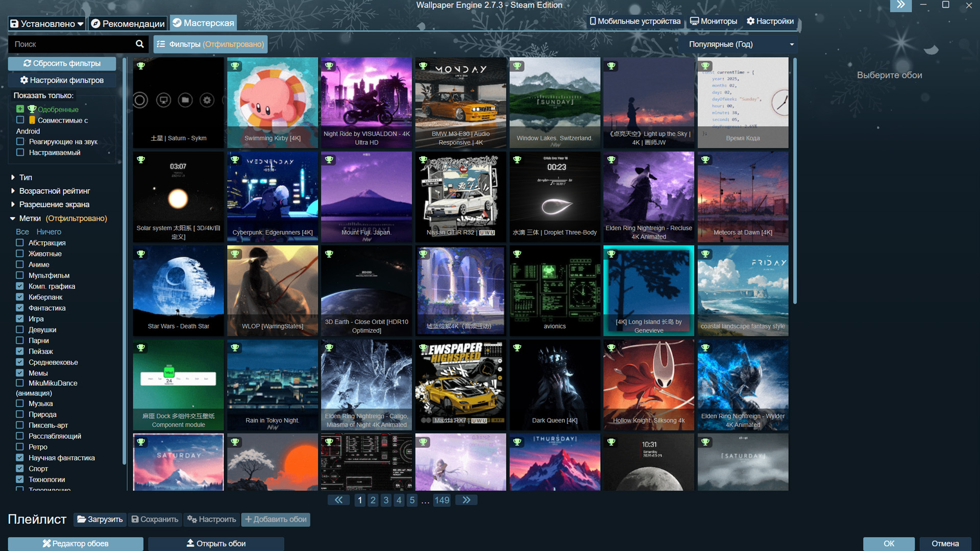Image resolution: width=980 pixels, height=551 pixels.
Task: Click the search magnifier icon
Action: [139, 44]
